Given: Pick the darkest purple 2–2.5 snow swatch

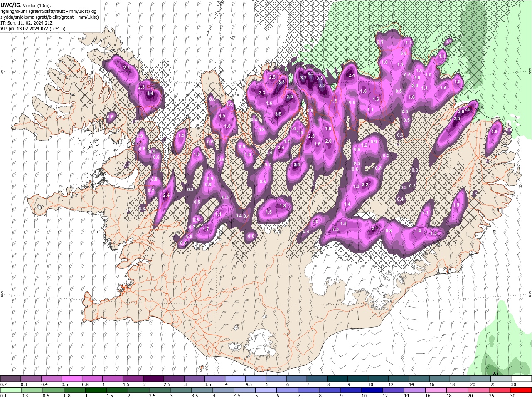Looking at the screenshot, I should click(x=153, y=379).
